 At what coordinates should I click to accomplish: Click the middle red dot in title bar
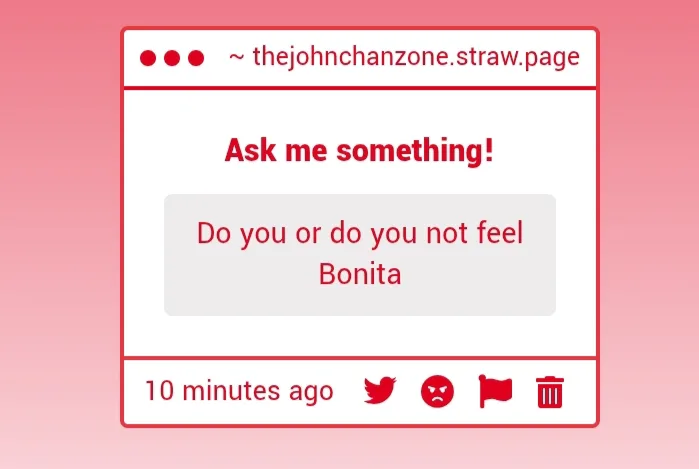[x=172, y=58]
